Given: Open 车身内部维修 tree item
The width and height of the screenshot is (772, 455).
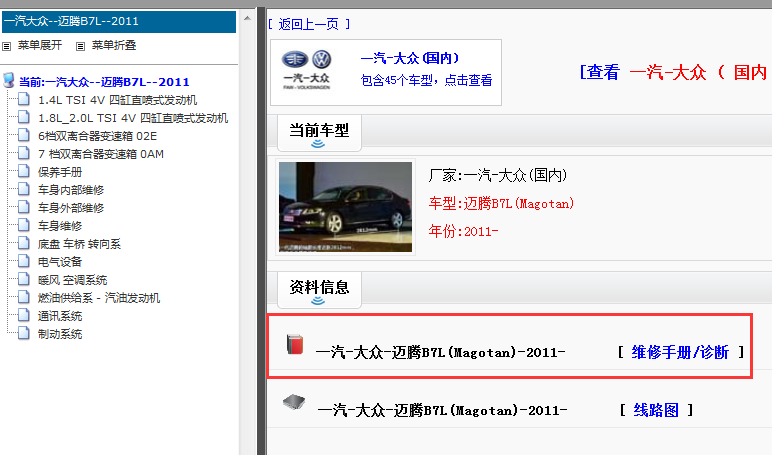Looking at the screenshot, I should [71, 190].
